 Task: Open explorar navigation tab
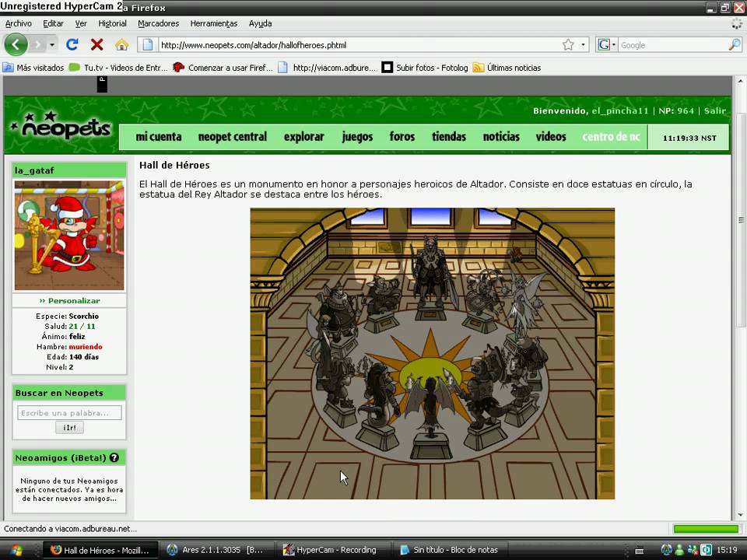coord(304,137)
